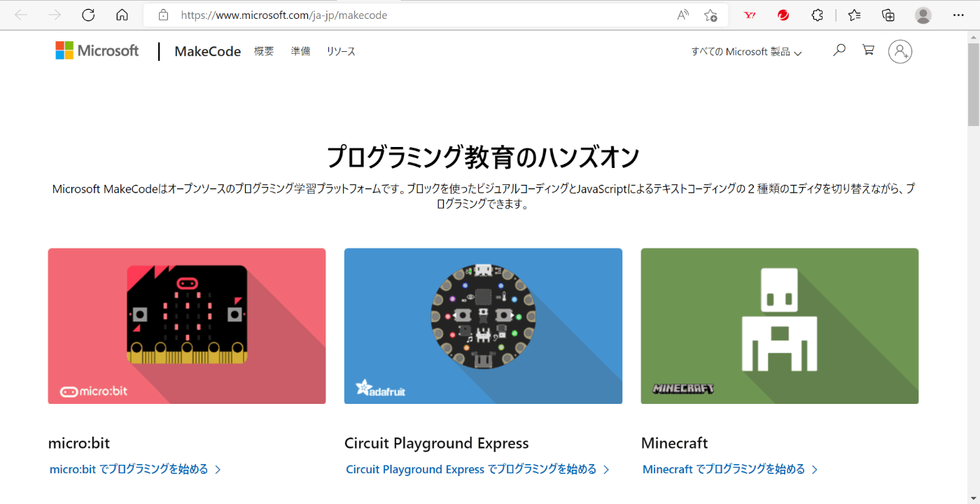The height and width of the screenshot is (504, 980).
Task: Click the browser forward arrow
Action: [55, 15]
